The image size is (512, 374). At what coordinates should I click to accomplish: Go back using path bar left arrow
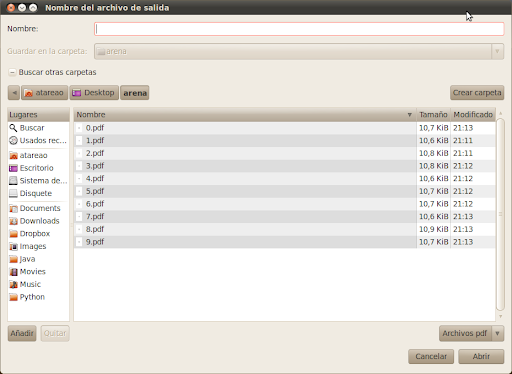[14, 93]
